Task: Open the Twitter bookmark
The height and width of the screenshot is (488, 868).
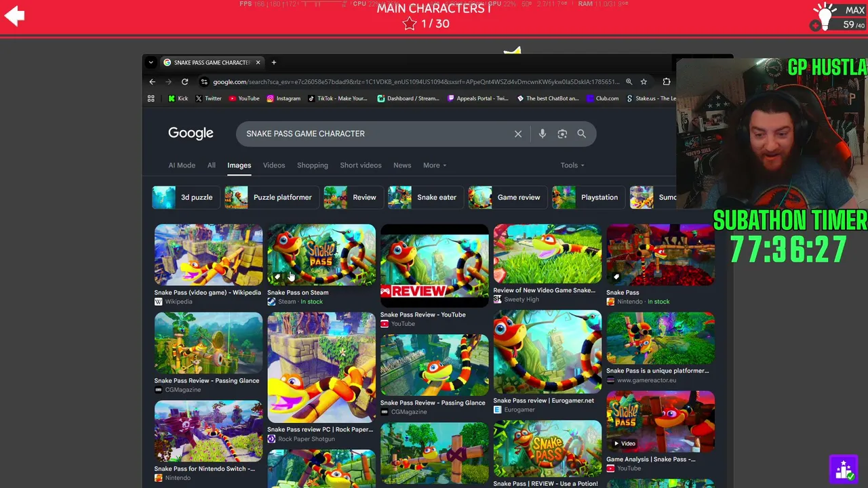Action: point(208,98)
